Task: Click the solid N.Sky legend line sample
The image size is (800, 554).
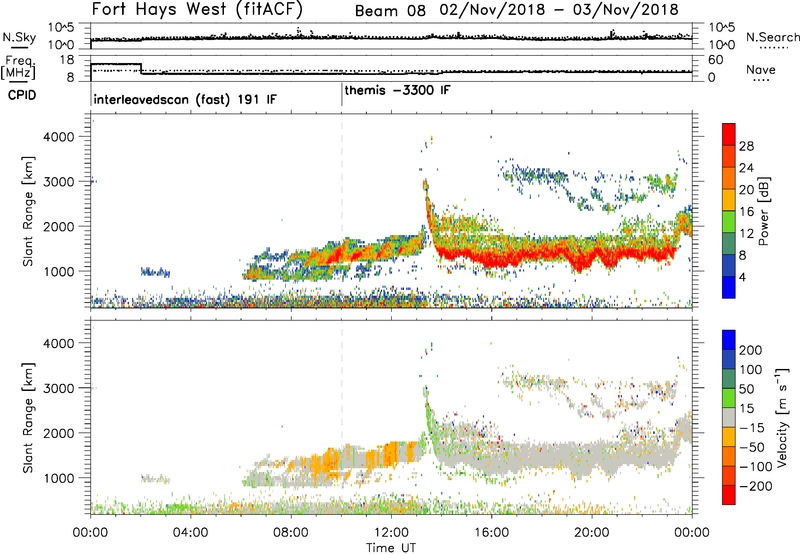Action: (18, 47)
